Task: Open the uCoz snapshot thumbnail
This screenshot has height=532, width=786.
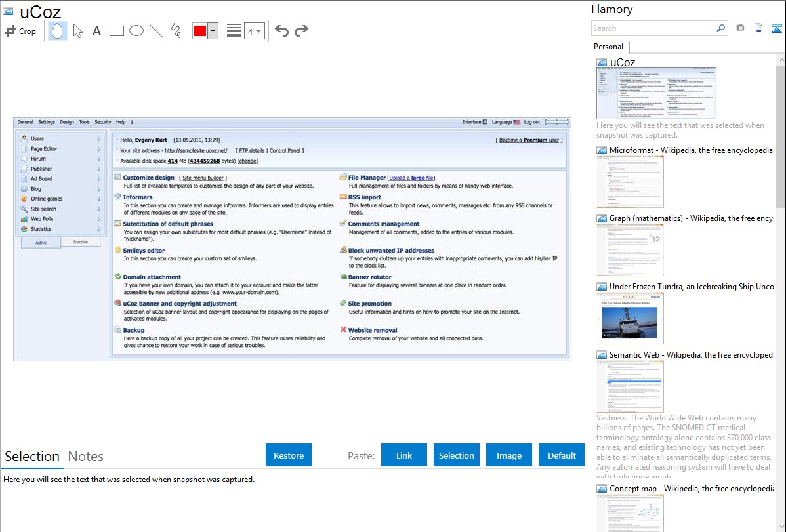Action: tap(655, 92)
